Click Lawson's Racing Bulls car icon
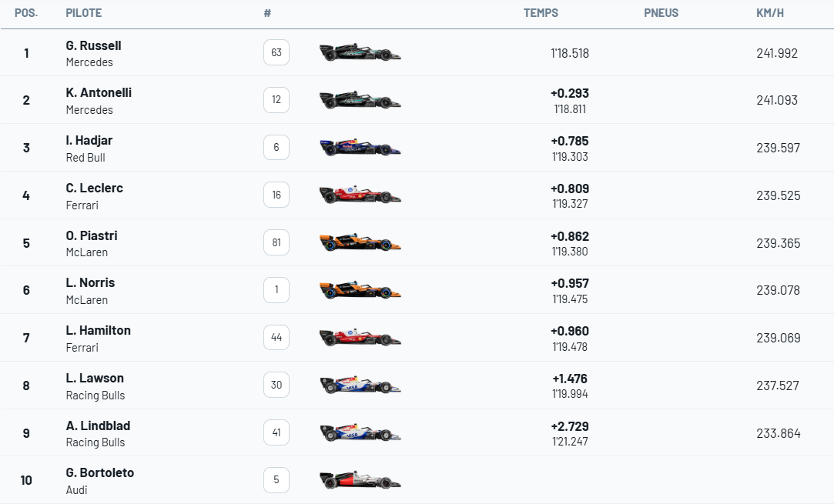Screen dimensions: 834x504 coord(360,385)
